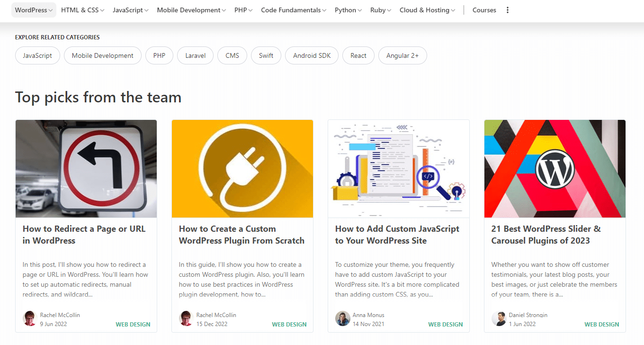The height and width of the screenshot is (345, 644).
Task: Choose the Angular 2+ category tag
Action: 402,55
